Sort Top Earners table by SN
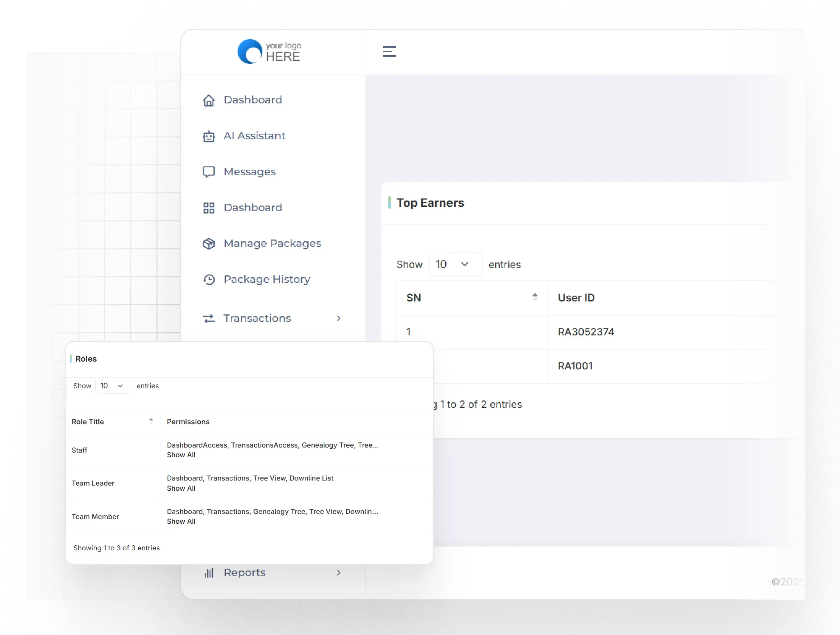The width and height of the screenshot is (840, 635). click(535, 297)
